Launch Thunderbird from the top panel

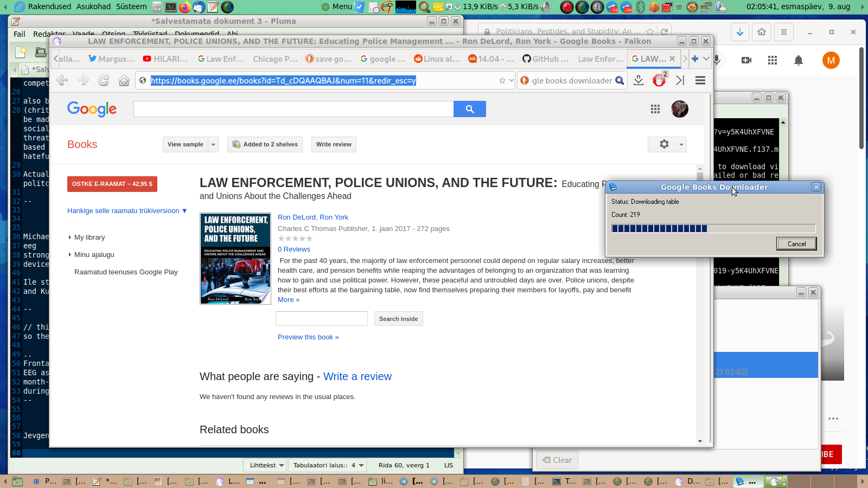pos(199,7)
